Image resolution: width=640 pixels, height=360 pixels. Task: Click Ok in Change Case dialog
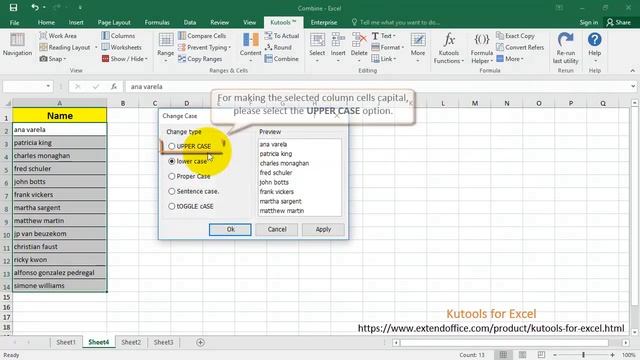coord(230,229)
